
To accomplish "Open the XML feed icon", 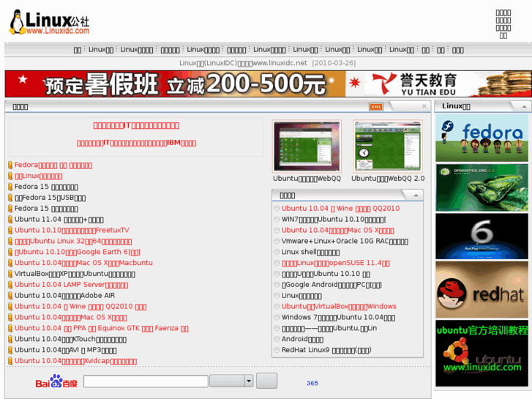I will click(375, 107).
